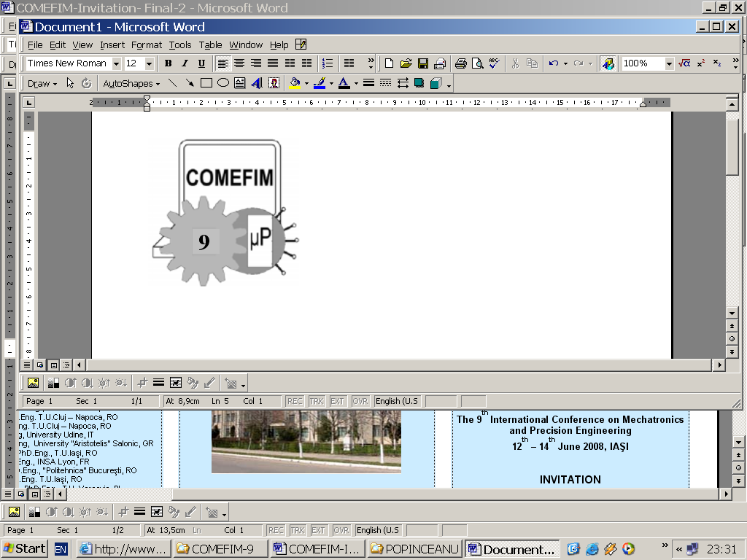Switch to POPINCEANU folder taskbar button

pos(414,548)
